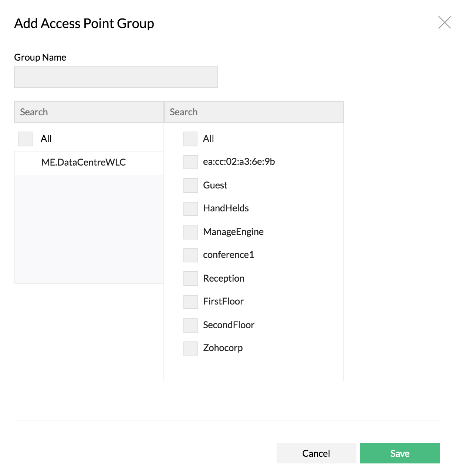Check the All checkbox for controllers
The height and width of the screenshot is (476, 460).
click(x=25, y=139)
